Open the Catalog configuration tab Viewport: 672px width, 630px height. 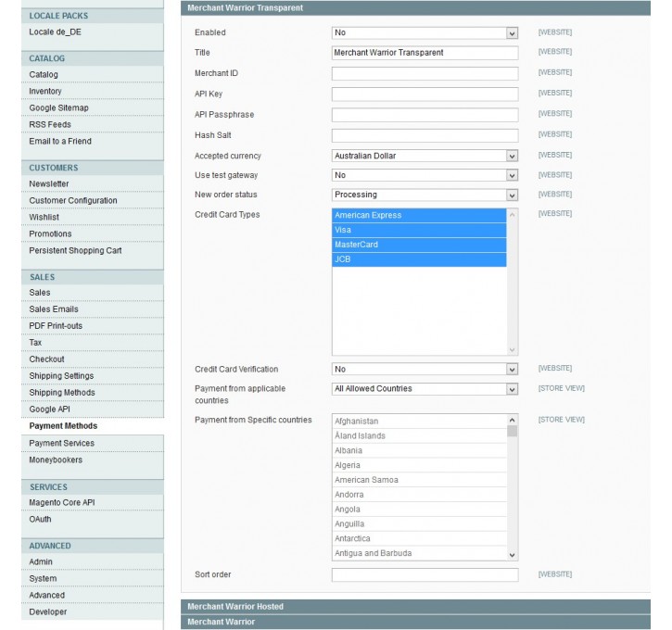(x=92, y=74)
